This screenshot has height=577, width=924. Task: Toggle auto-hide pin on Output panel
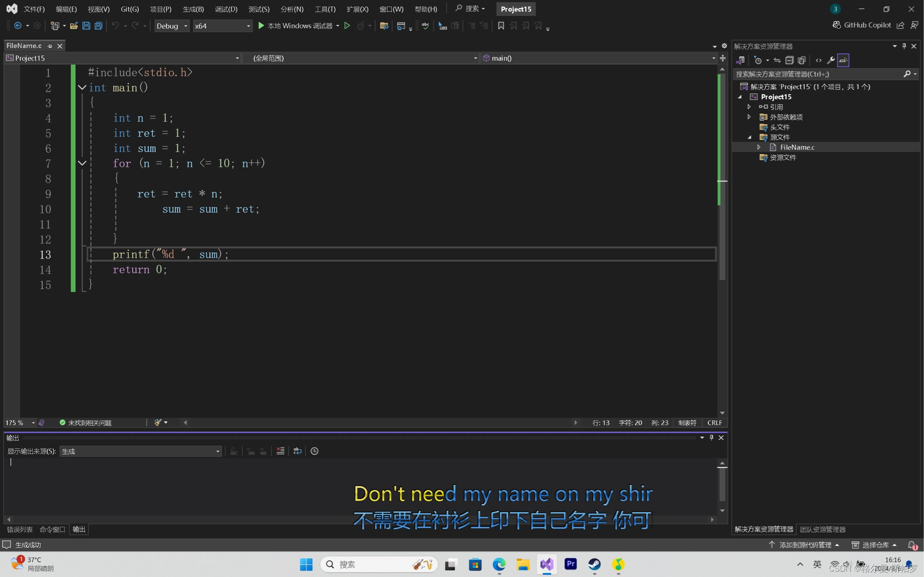coord(712,437)
